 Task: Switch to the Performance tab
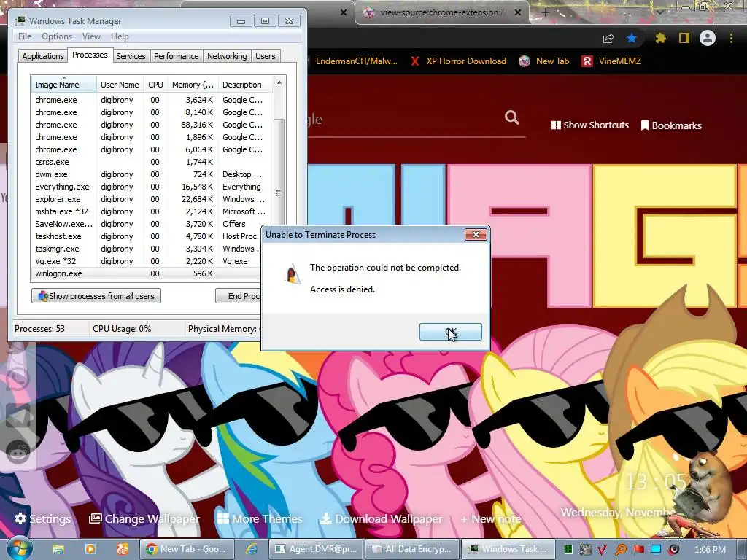click(x=176, y=55)
